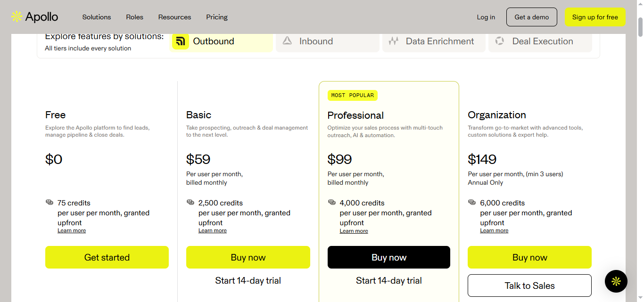Click the Apollo asterisk logo icon

[x=17, y=16]
